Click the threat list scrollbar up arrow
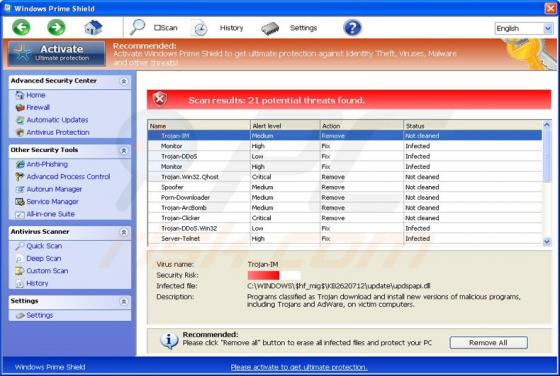560x376 pixels. pyautogui.click(x=547, y=125)
